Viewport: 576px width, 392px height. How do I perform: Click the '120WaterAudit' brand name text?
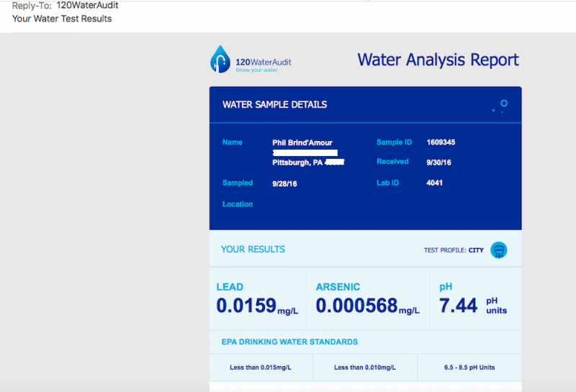click(x=264, y=62)
